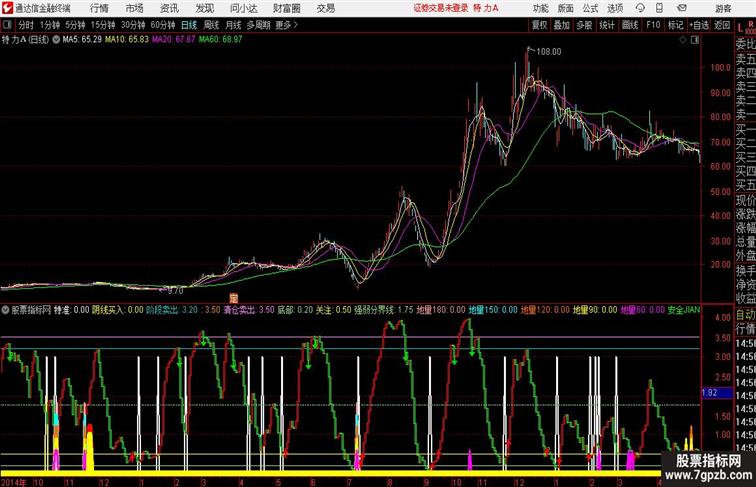The height and width of the screenshot is (487, 756).
Task: Click the 阴线买入: 0.00 indicator label
Action: [118, 310]
